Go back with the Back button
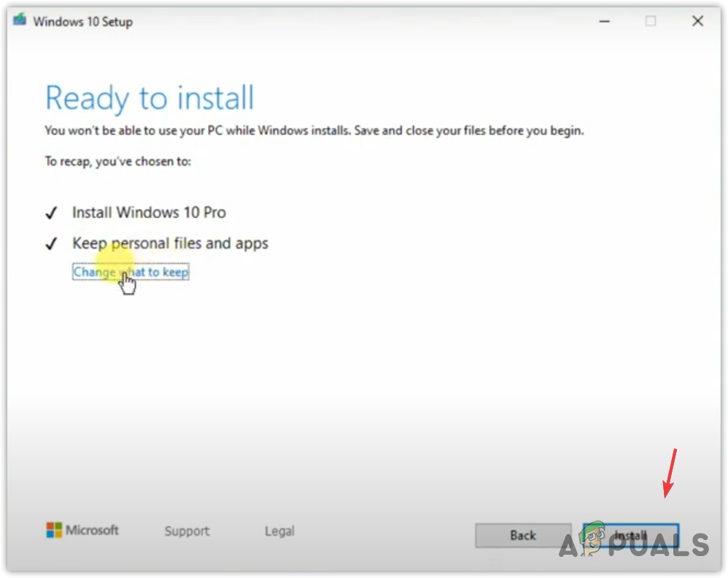The width and height of the screenshot is (728, 578). [x=523, y=535]
